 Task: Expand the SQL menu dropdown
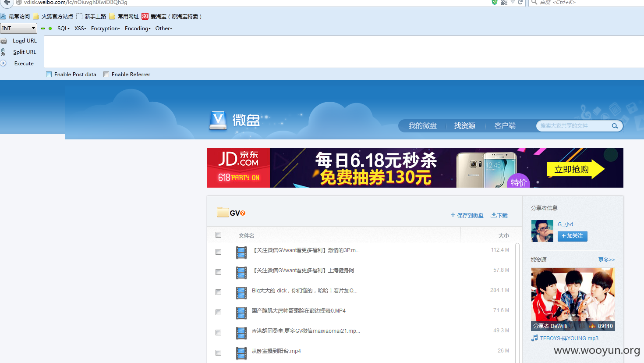click(64, 28)
